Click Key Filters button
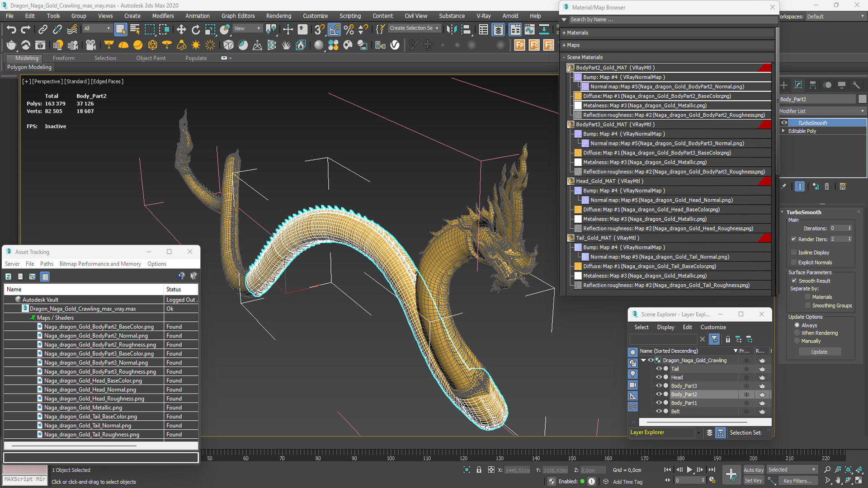Screen dimensions: 868x488 797,481
